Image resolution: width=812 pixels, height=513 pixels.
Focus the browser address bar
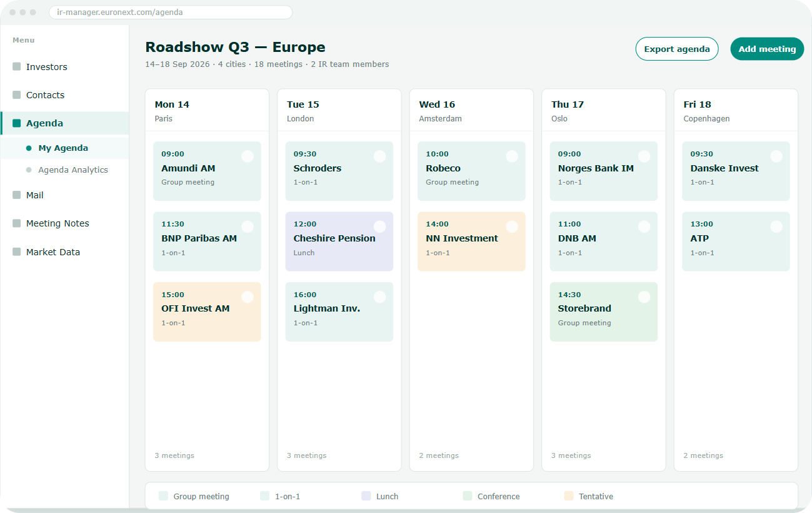[x=171, y=13]
